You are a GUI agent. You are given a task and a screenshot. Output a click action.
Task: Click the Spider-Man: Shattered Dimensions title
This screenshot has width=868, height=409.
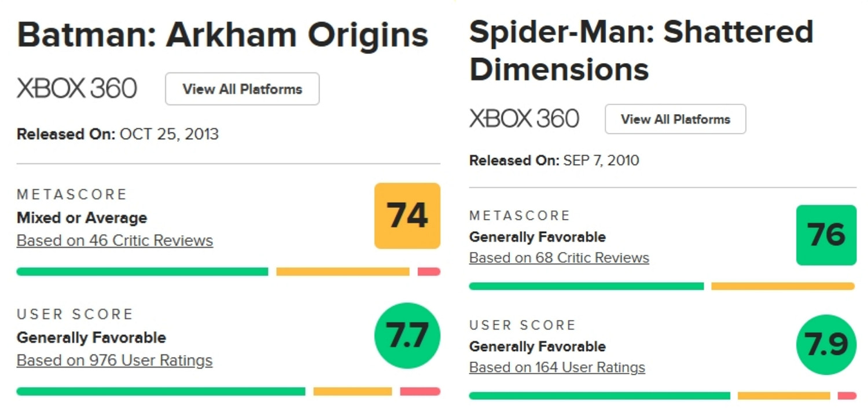[641, 50]
